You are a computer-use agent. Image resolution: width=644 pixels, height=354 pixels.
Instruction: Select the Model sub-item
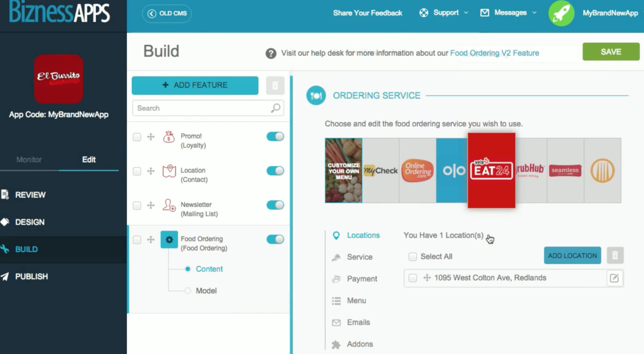(x=206, y=291)
